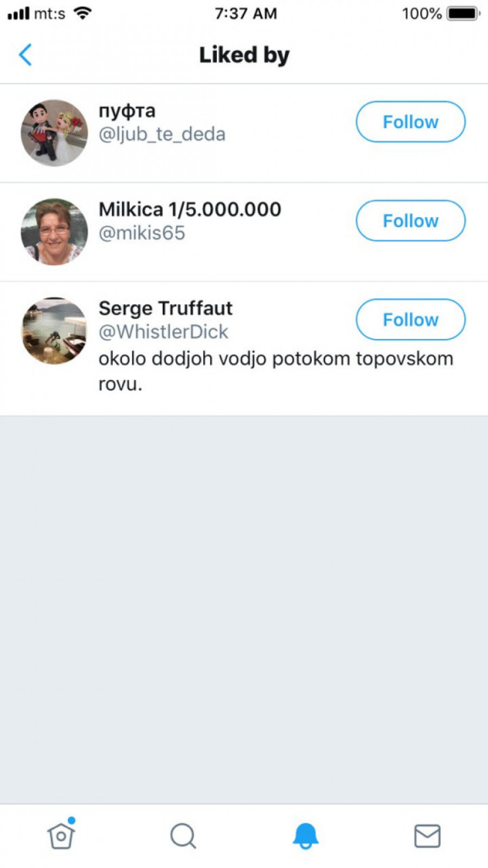Image resolution: width=488 pixels, height=868 pixels.
Task: Tap the 7:37 AM clock
Action: click(x=246, y=14)
